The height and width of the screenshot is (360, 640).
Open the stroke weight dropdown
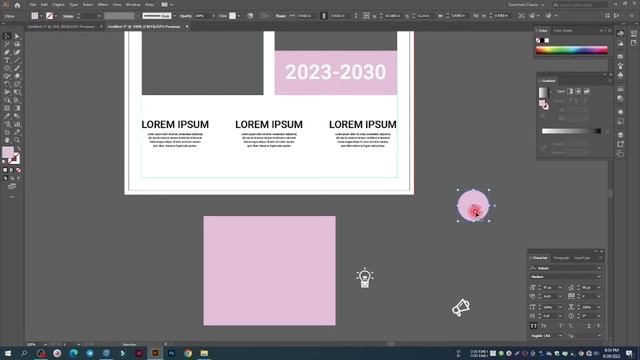(98, 16)
